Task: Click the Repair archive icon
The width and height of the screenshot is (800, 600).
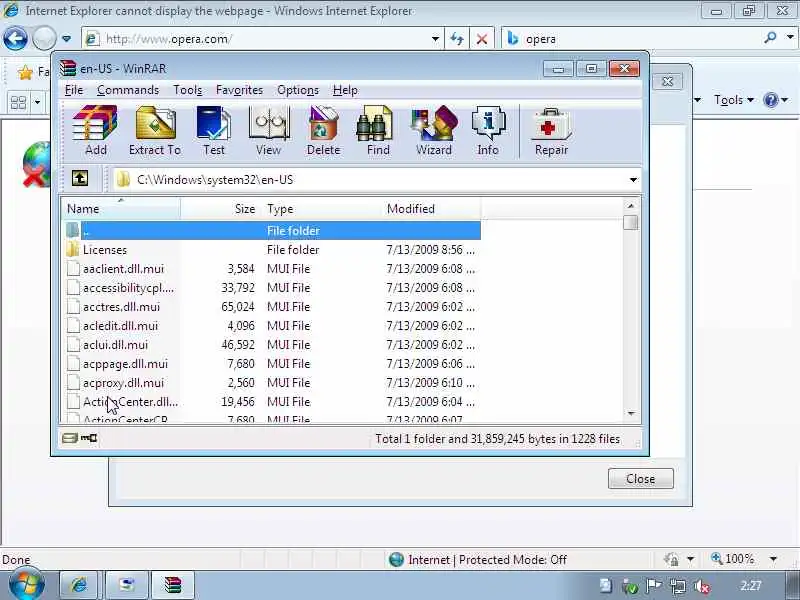Action: [551, 130]
